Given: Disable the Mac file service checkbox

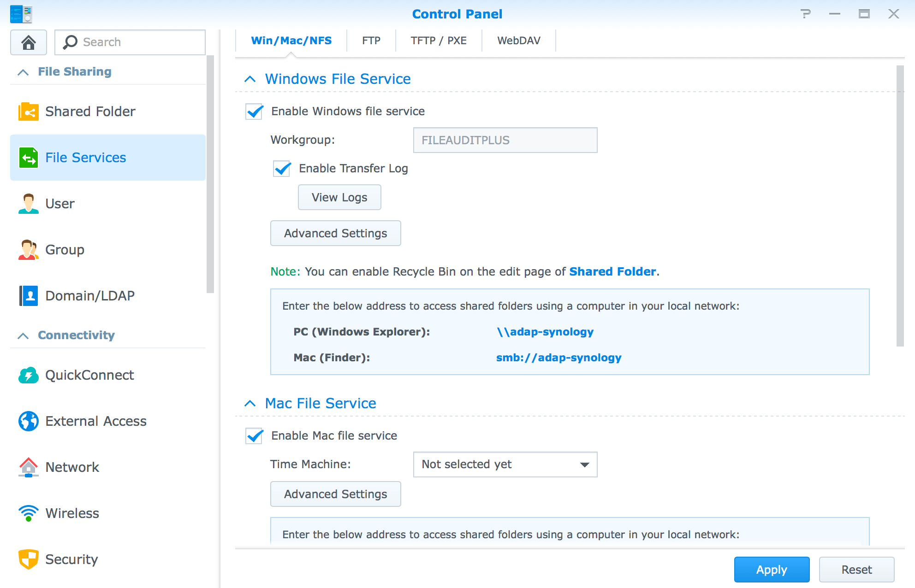Looking at the screenshot, I should point(255,436).
